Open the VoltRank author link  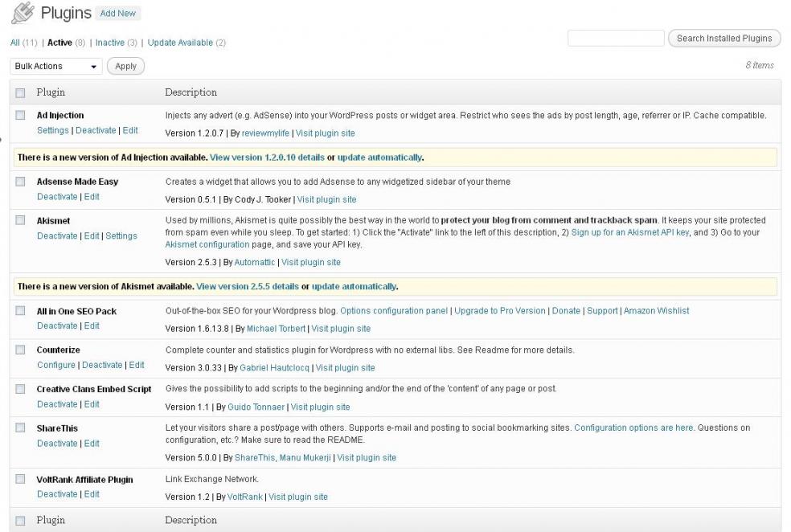[x=244, y=497]
